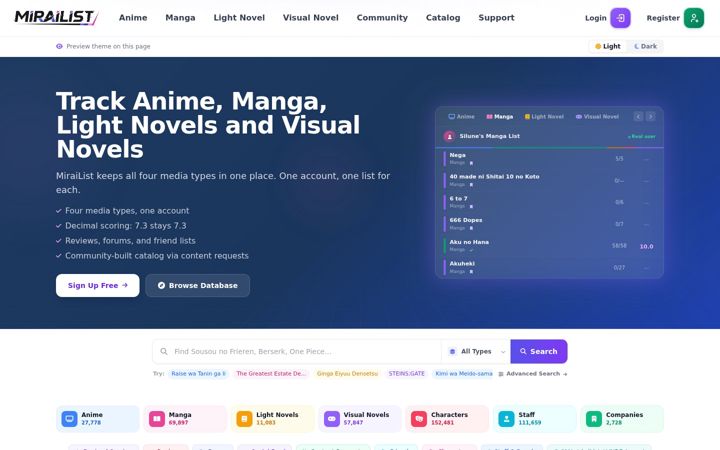Click the MiraiList logo
Image resolution: width=720 pixels, height=450 pixels.
pyautogui.click(x=56, y=17)
